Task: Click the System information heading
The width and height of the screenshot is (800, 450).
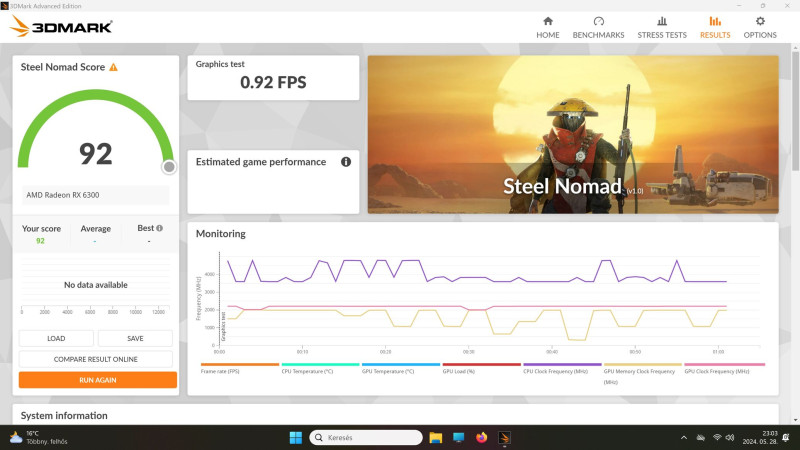Action: coord(64,415)
